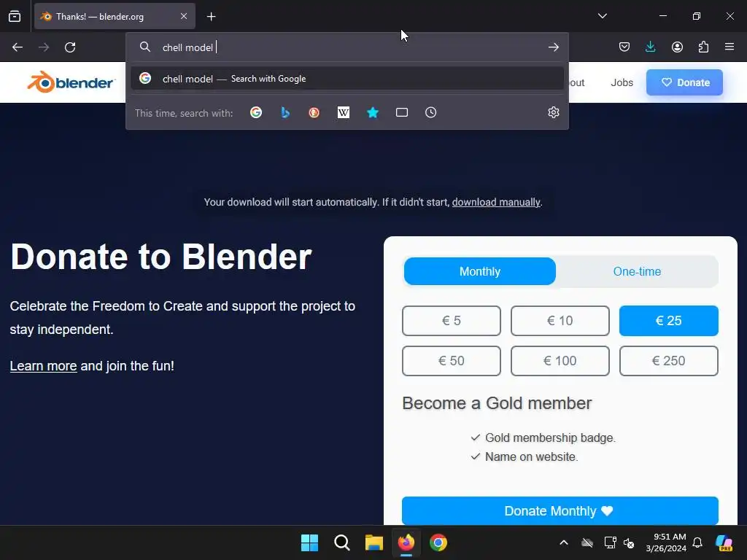This screenshot has height=560, width=747.
Task: Click the Firefox taskbar icon
Action: [406, 542]
